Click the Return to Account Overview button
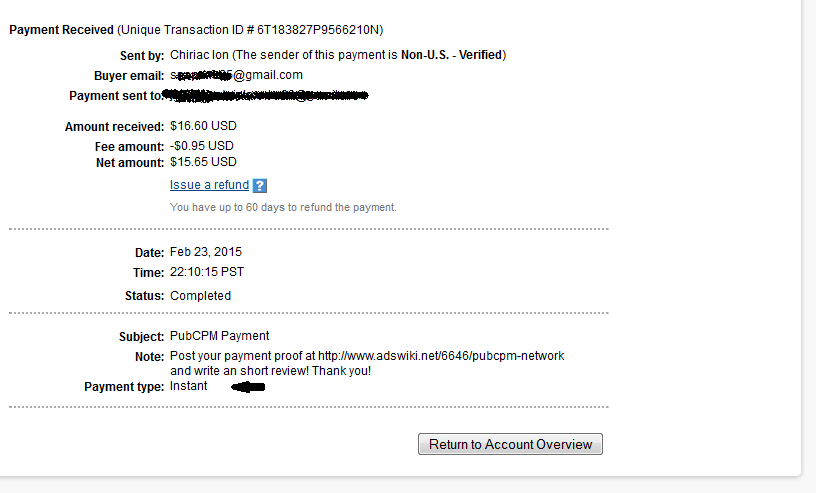816x493 pixels. [x=510, y=444]
